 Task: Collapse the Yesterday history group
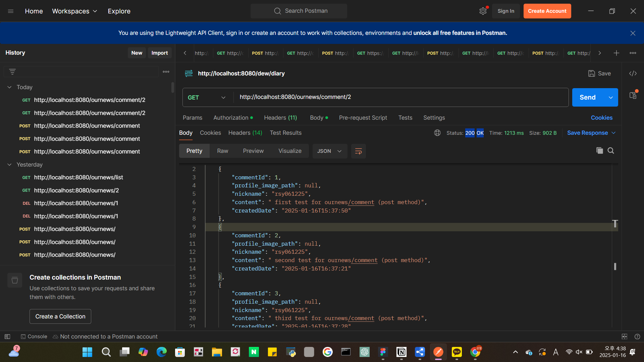[x=9, y=165]
